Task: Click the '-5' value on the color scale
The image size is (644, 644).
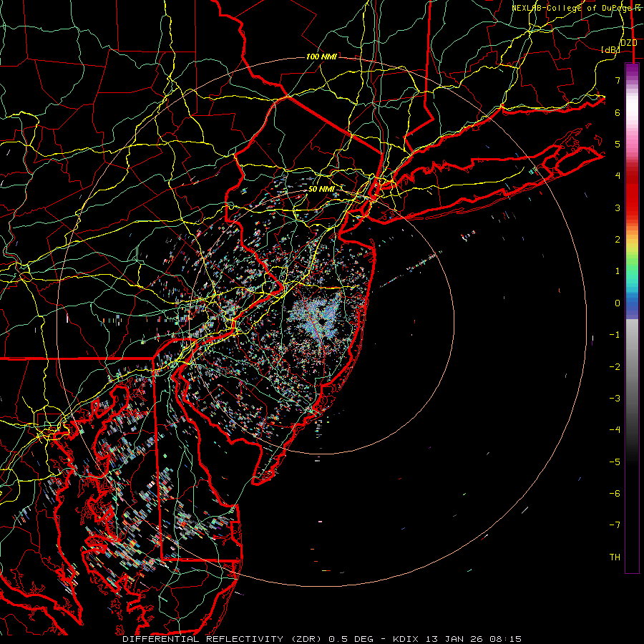Action: [615, 462]
